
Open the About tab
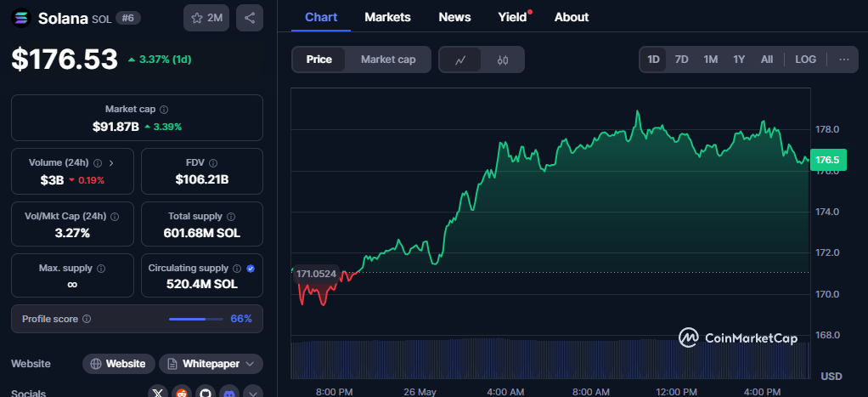(572, 17)
